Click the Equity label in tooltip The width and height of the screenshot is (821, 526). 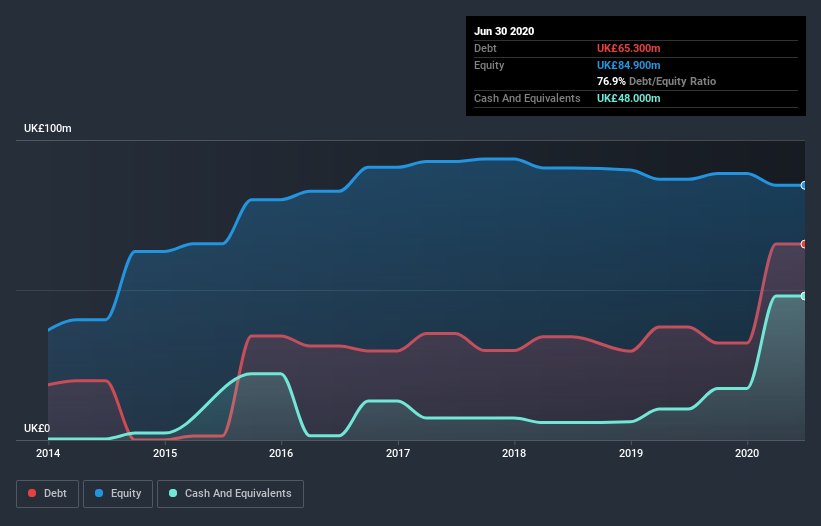pos(489,65)
